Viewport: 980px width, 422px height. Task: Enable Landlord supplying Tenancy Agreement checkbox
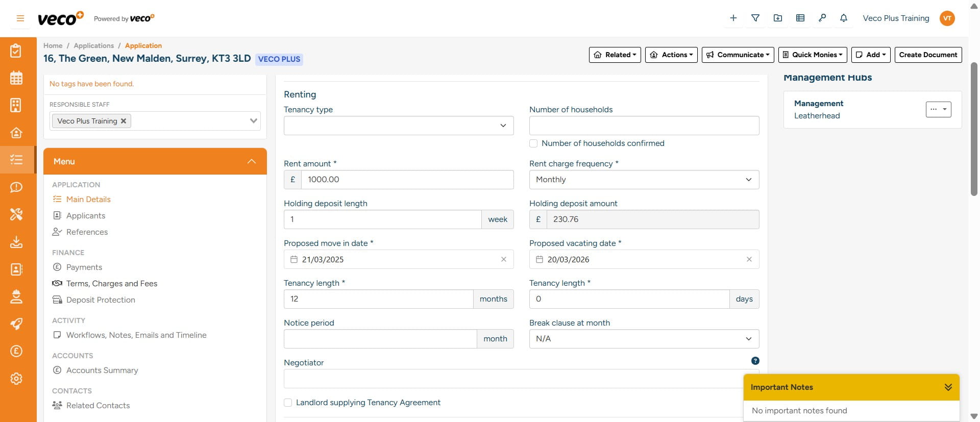pyautogui.click(x=288, y=403)
